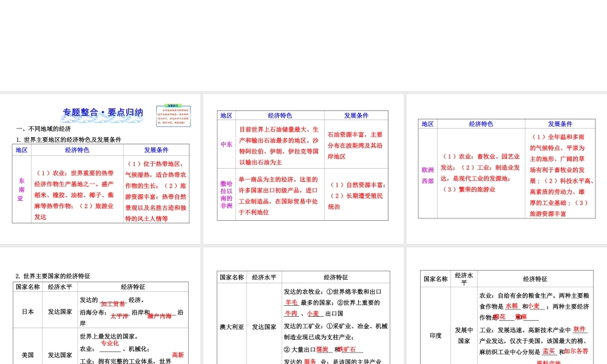The image size is (607, 364).
Task: Click the red answer 专业化 in the 美国 row
Action: pos(110,343)
